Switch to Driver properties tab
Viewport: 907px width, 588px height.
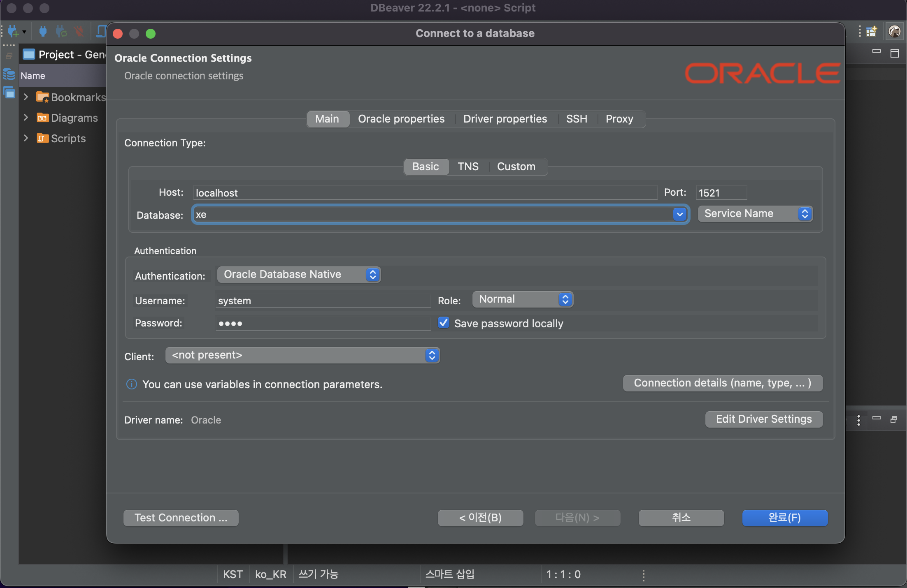coord(505,119)
